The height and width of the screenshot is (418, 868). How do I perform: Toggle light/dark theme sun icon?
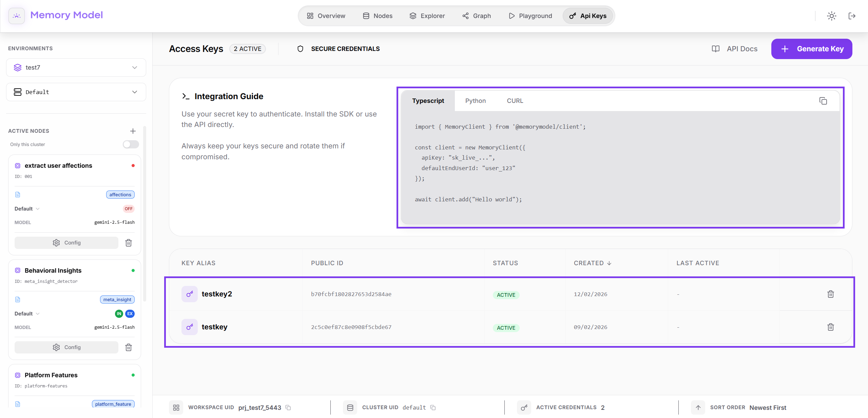click(831, 16)
